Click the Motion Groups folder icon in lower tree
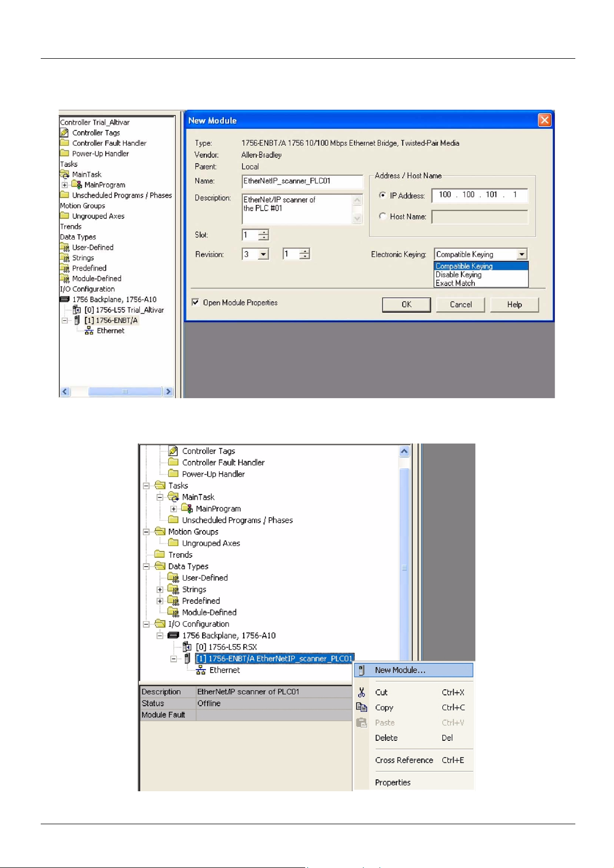This screenshot has width=614, height=868. [160, 531]
